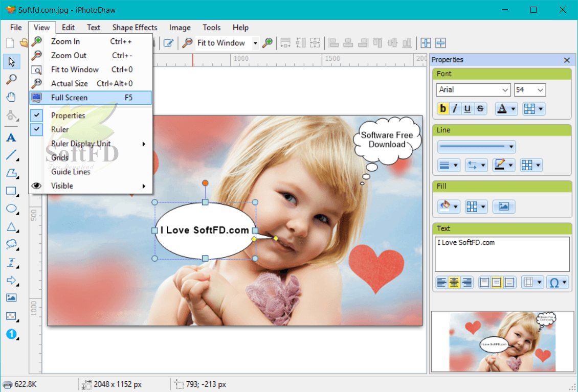The width and height of the screenshot is (578, 392).
Task: Expand Ruler Display Unit submenu
Action: (x=91, y=144)
